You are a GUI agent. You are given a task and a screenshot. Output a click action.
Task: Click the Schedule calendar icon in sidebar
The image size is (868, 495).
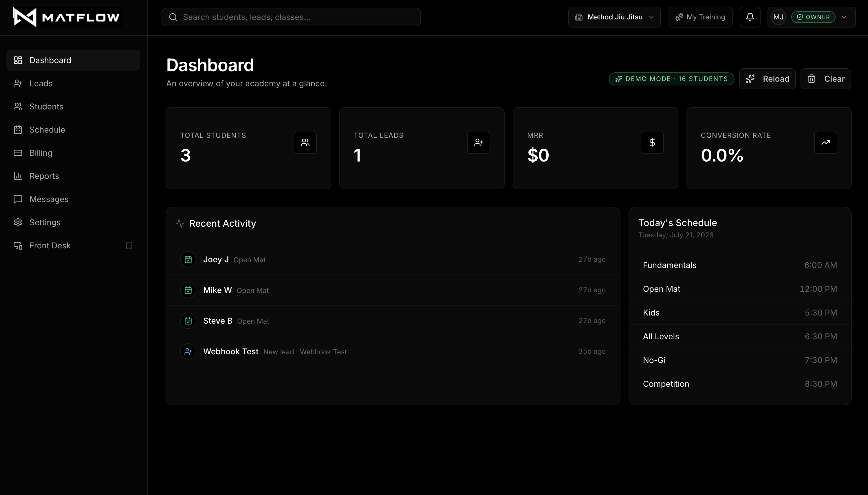coord(18,129)
